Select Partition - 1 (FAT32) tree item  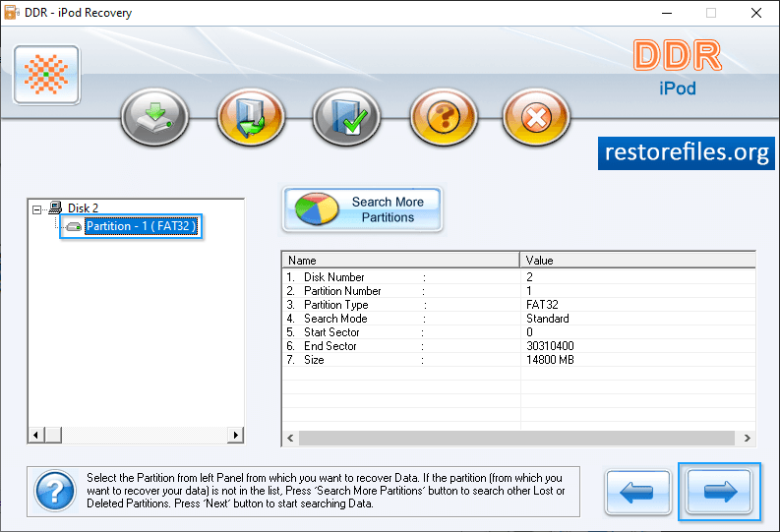point(142,226)
